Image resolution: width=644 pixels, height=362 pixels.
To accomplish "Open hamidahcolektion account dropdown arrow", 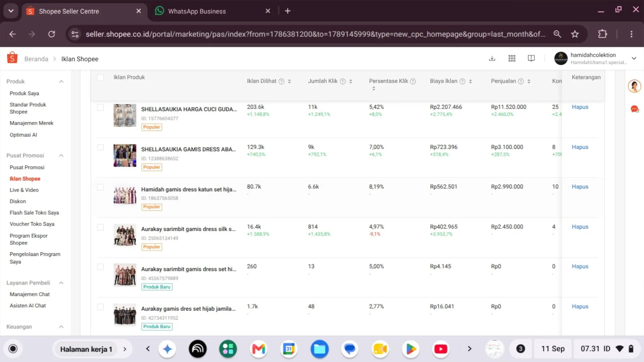I will point(634,58).
